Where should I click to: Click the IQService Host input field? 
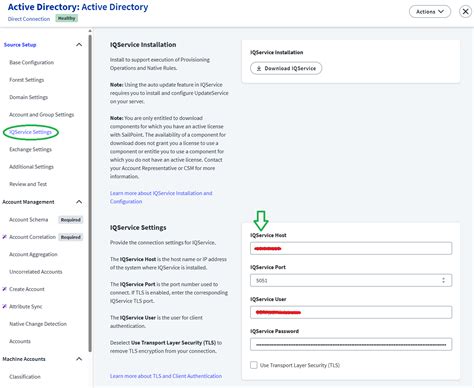tap(351, 248)
